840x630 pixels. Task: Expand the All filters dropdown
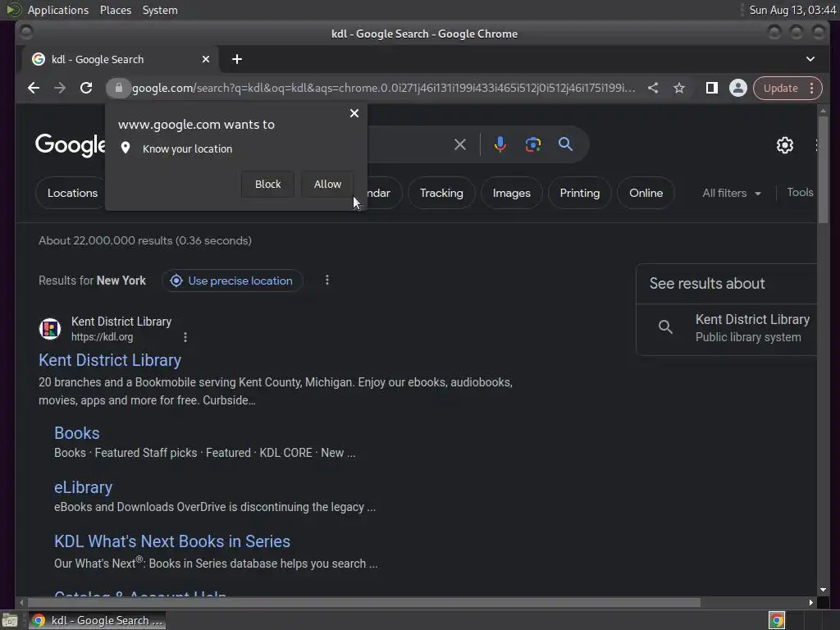click(731, 193)
